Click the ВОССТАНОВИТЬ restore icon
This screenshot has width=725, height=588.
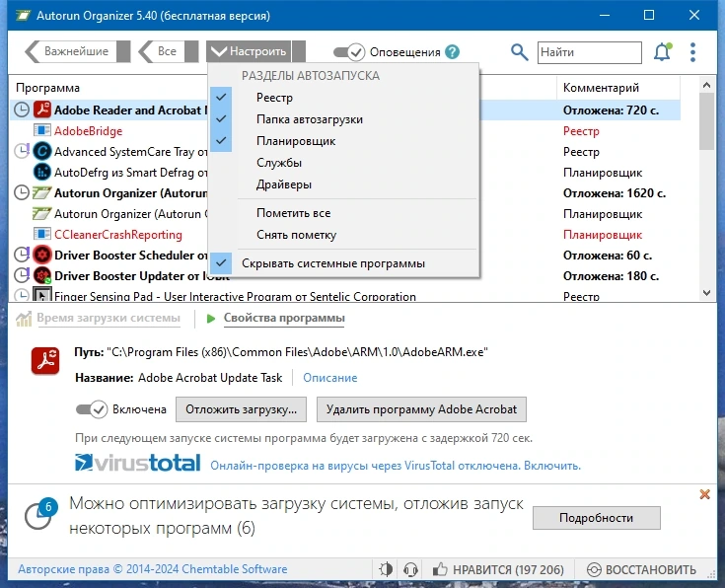(594, 569)
